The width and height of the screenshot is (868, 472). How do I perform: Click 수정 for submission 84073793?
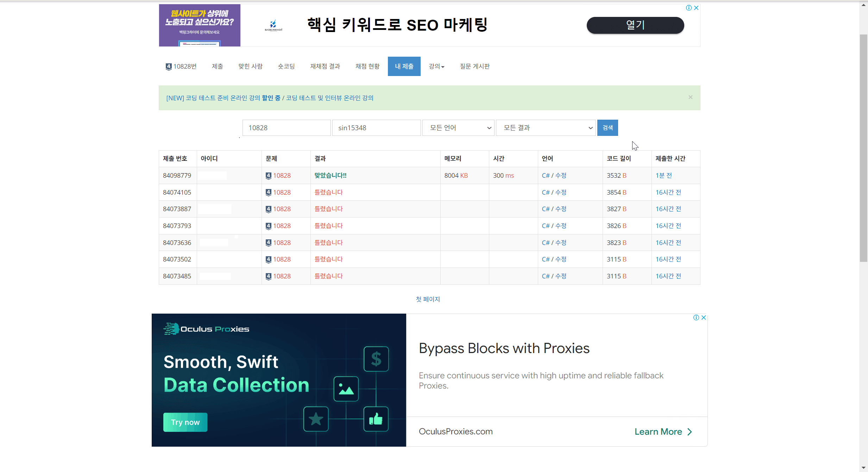click(x=561, y=226)
